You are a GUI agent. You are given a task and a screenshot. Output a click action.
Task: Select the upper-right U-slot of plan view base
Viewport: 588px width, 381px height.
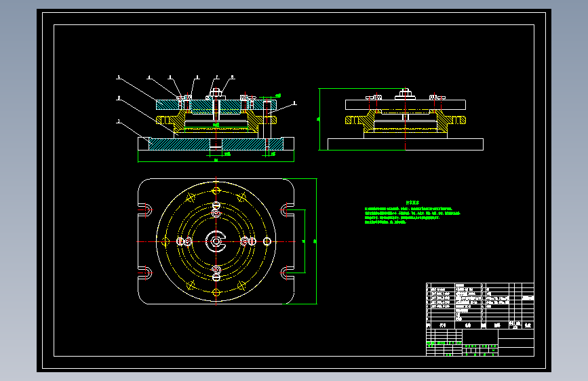(x=288, y=210)
